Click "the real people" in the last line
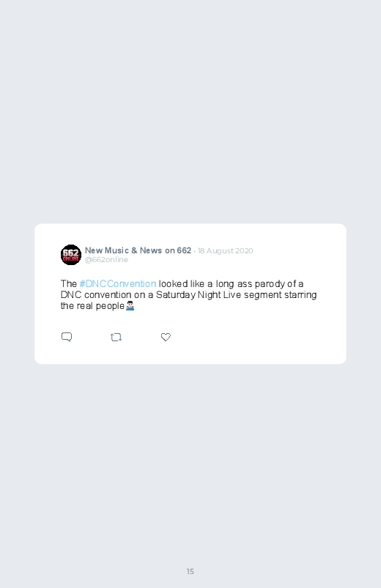Image resolution: width=381 pixels, height=588 pixels. pyautogui.click(x=92, y=306)
